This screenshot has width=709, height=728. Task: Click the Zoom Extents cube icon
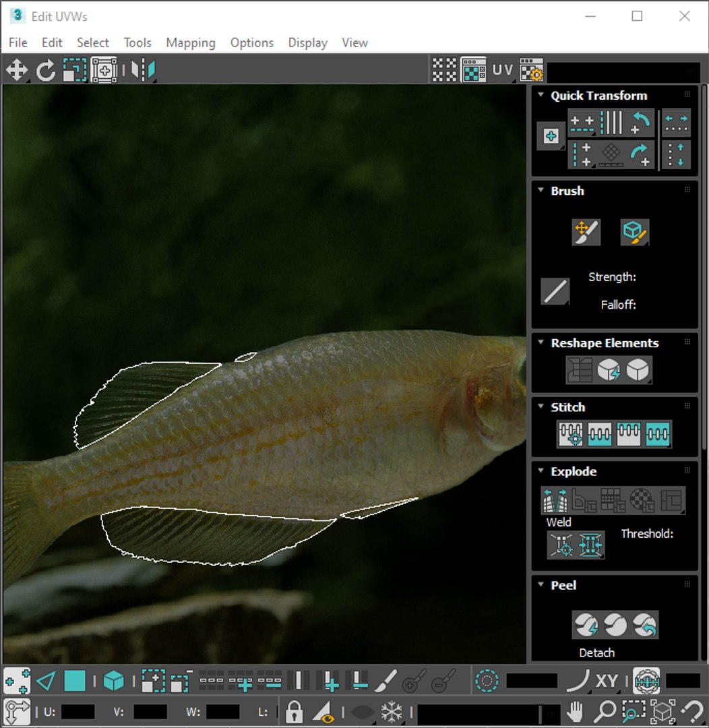click(662, 712)
